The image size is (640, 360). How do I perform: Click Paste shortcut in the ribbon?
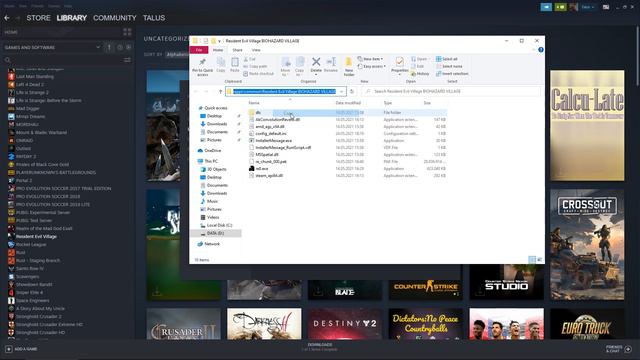pyautogui.click(x=259, y=73)
